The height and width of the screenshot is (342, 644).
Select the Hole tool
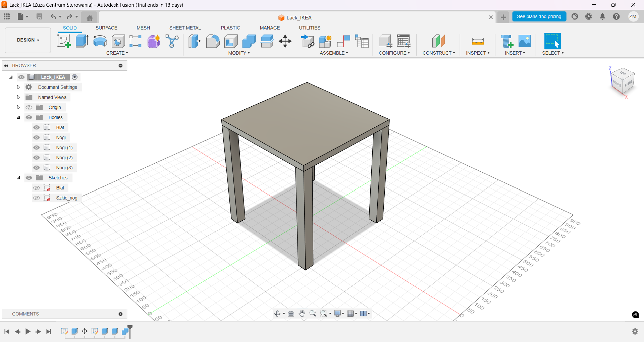(x=118, y=41)
